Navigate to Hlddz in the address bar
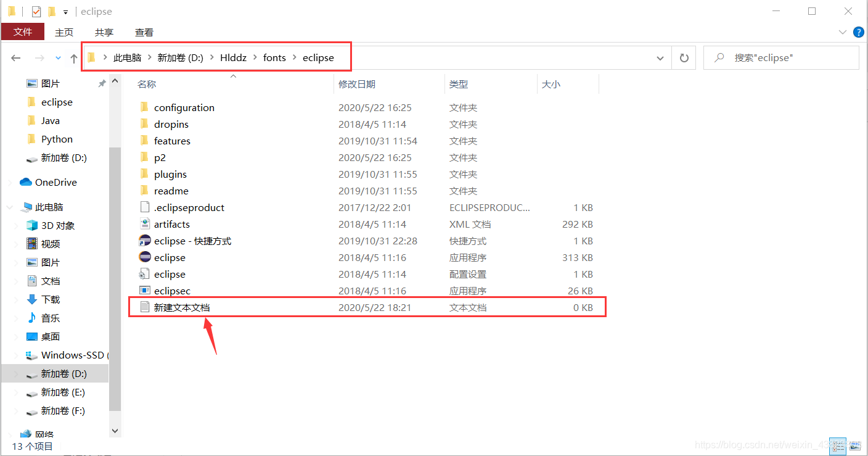 pyautogui.click(x=233, y=58)
